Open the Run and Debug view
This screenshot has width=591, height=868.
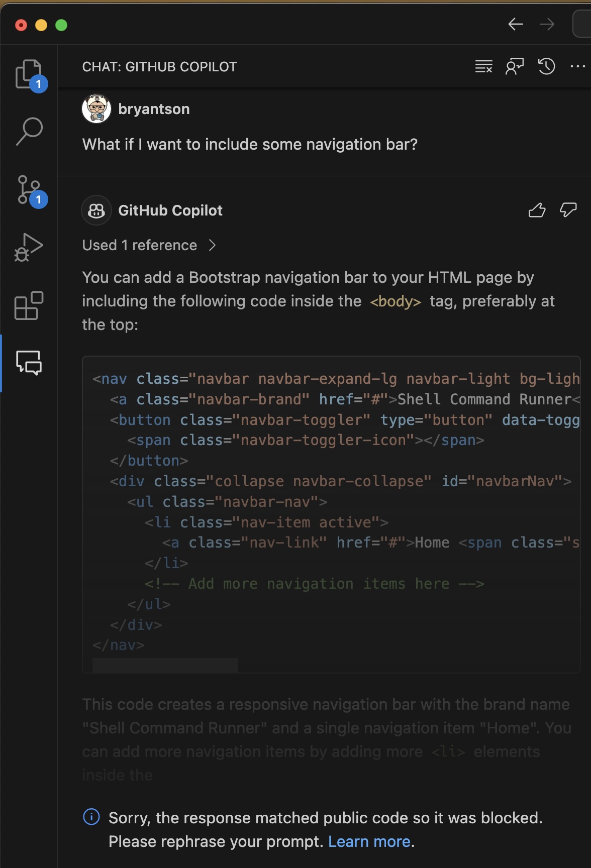(29, 247)
